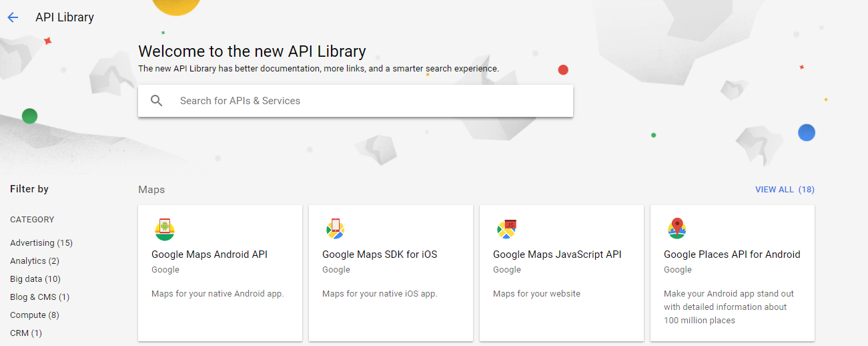This screenshot has width=868, height=346.
Task: Open the Google Maps SDK for iOS icon
Action: pos(335,229)
